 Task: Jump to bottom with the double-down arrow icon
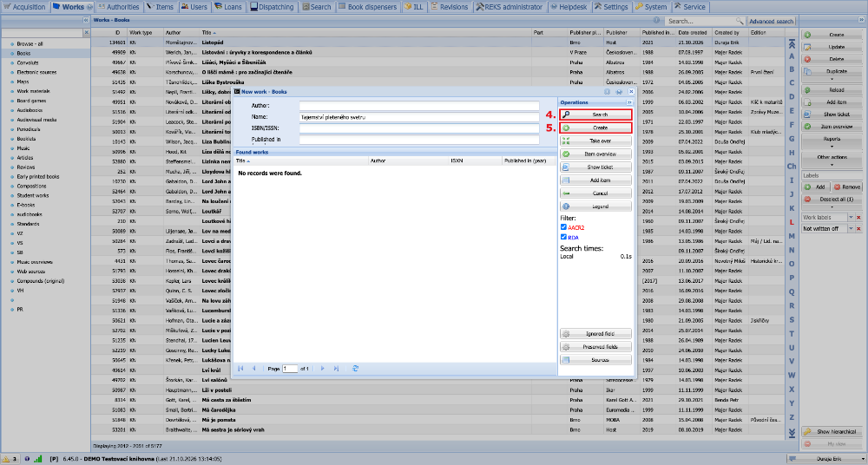(x=792, y=432)
